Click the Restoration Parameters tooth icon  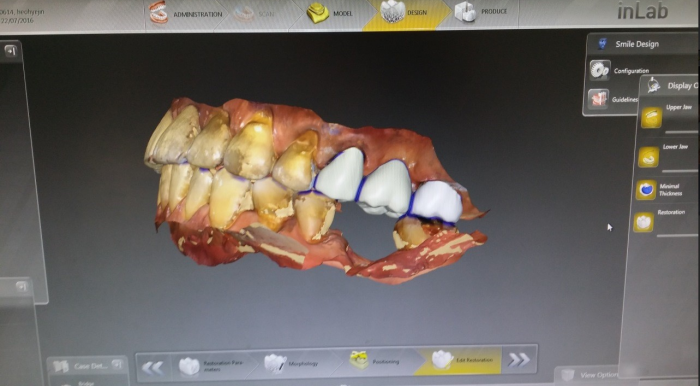(189, 366)
